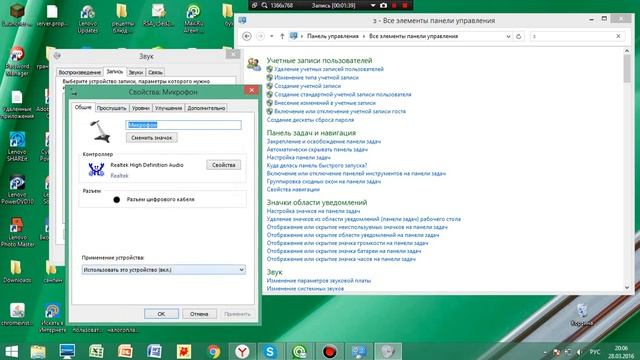640x360 pixels.
Task: Open Звуки tab in Звук window
Action: [x=136, y=72]
